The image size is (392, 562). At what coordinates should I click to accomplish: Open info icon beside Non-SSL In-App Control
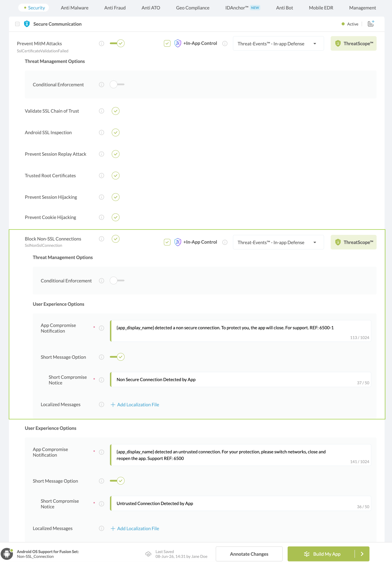click(225, 242)
